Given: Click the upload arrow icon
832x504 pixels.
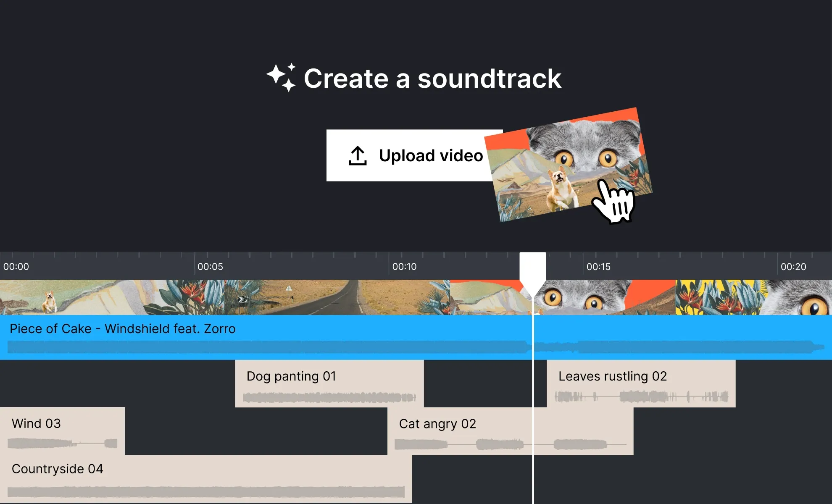Looking at the screenshot, I should [x=357, y=156].
